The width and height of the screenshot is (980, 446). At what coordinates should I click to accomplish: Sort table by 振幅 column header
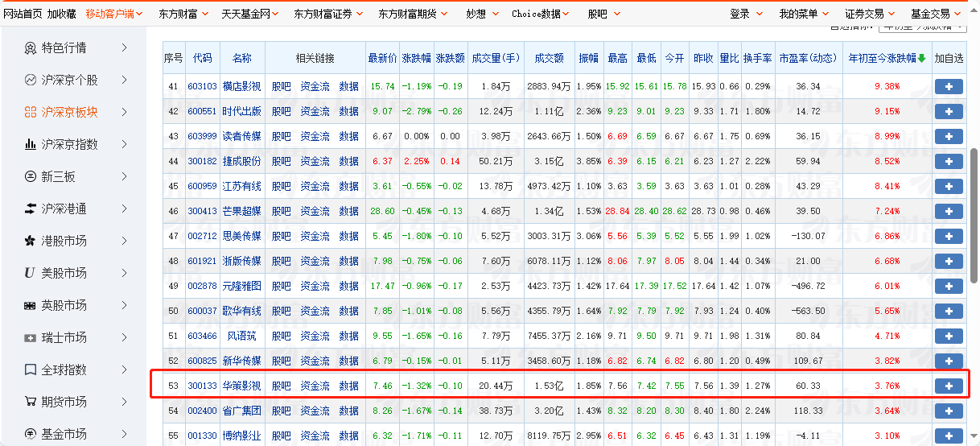click(x=589, y=58)
